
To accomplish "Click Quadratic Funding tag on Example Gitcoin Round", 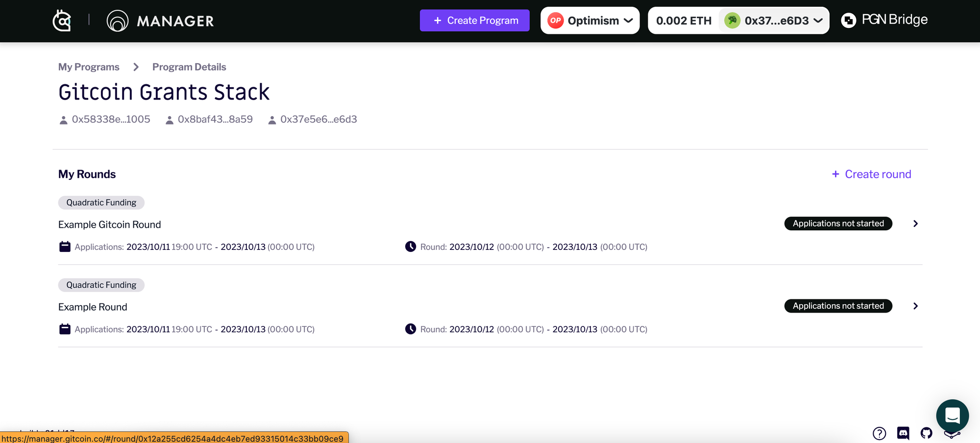I will coord(101,202).
